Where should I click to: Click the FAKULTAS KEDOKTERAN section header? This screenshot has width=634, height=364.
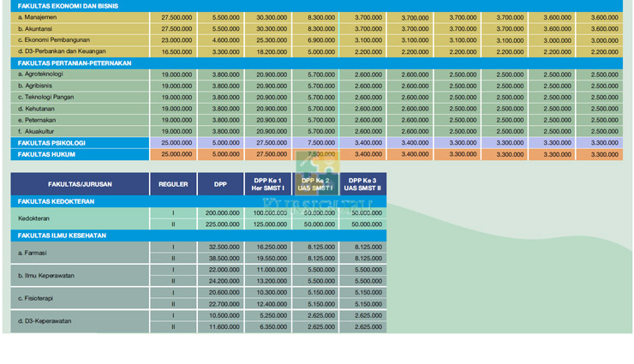199,201
